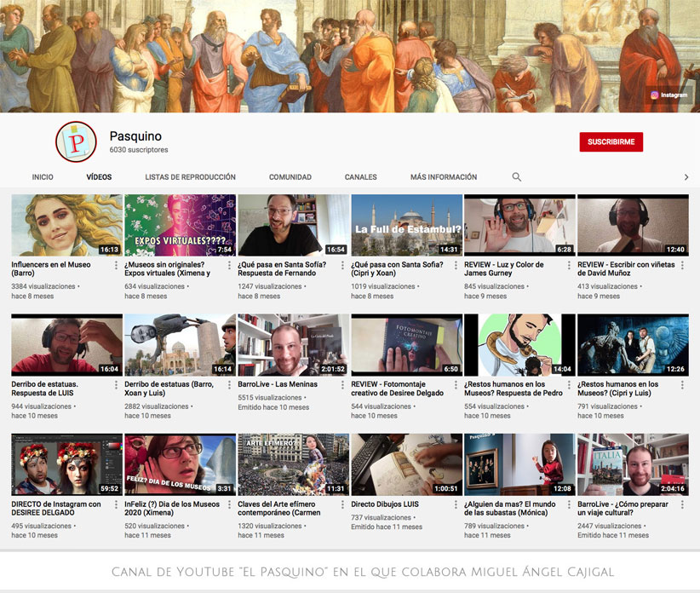Image resolution: width=700 pixels, height=593 pixels.
Task: Open the COMUNIDAD tab
Action: click(x=290, y=177)
